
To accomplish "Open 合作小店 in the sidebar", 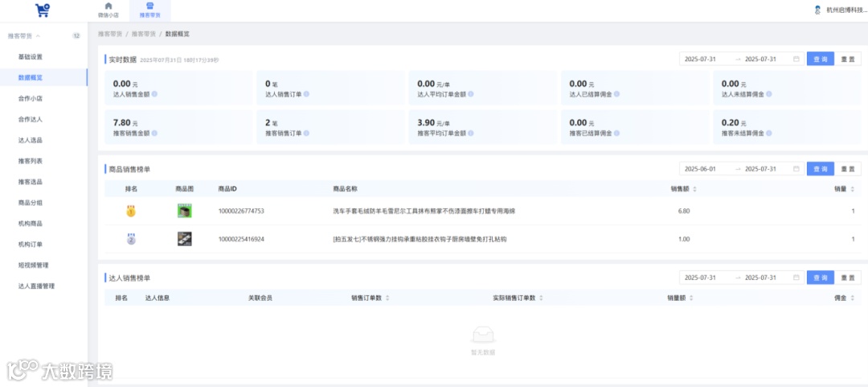I will (31, 99).
